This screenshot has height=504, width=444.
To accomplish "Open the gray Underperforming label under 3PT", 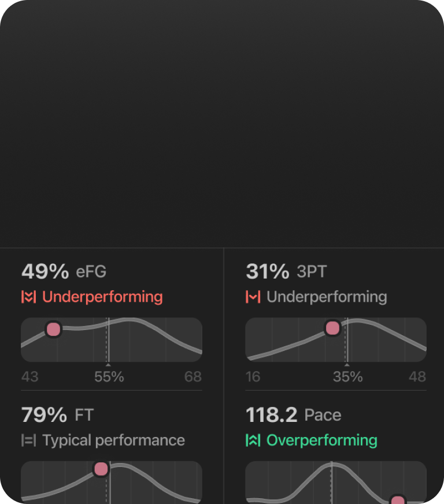I will [327, 297].
